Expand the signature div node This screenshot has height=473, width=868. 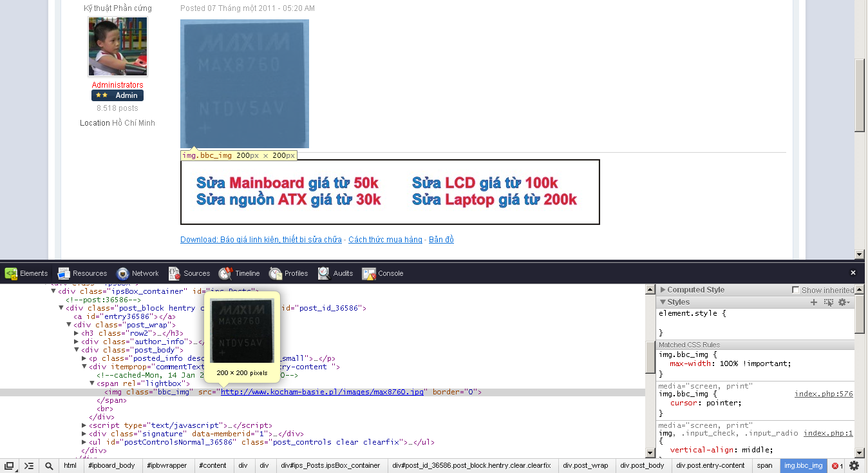pos(84,434)
